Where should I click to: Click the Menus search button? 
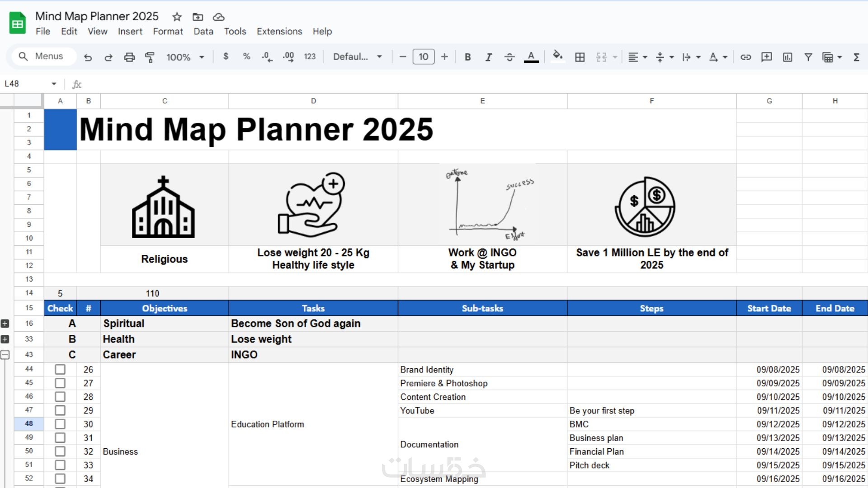tap(42, 56)
